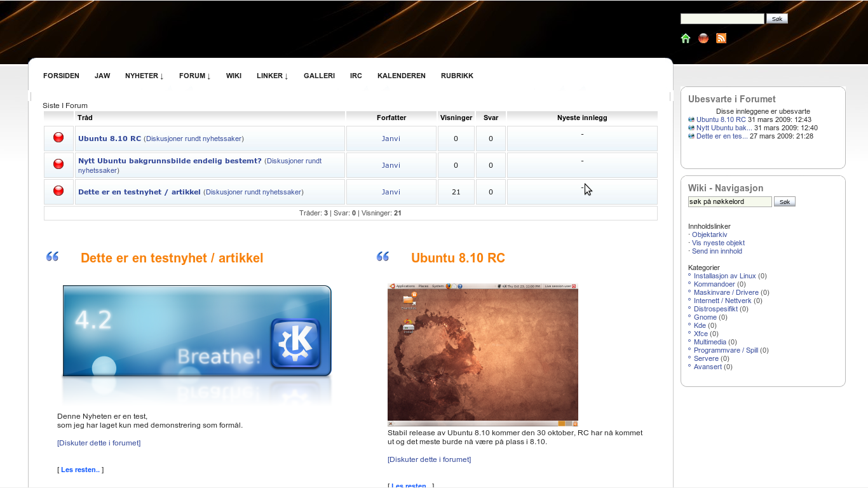This screenshot has height=488, width=868.
Task: Open author Janvi in the Nytt Ubuntu bakgrunnsbilde row
Action: pos(391,165)
